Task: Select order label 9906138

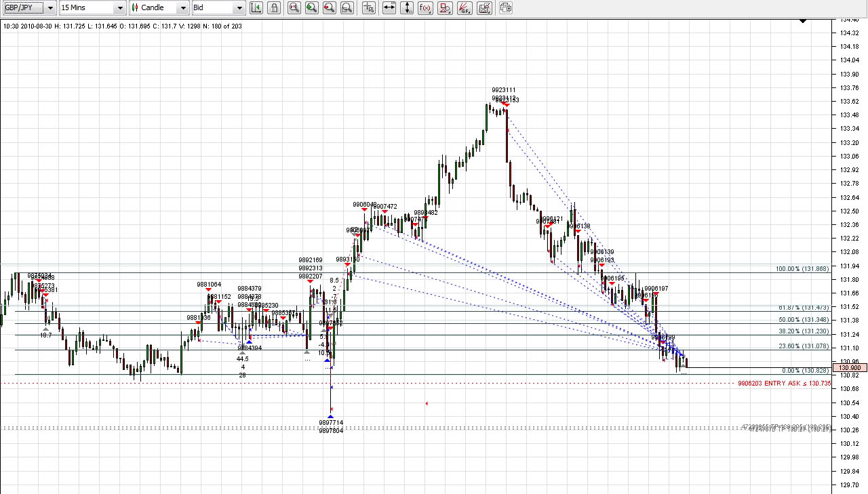Action: [x=578, y=226]
